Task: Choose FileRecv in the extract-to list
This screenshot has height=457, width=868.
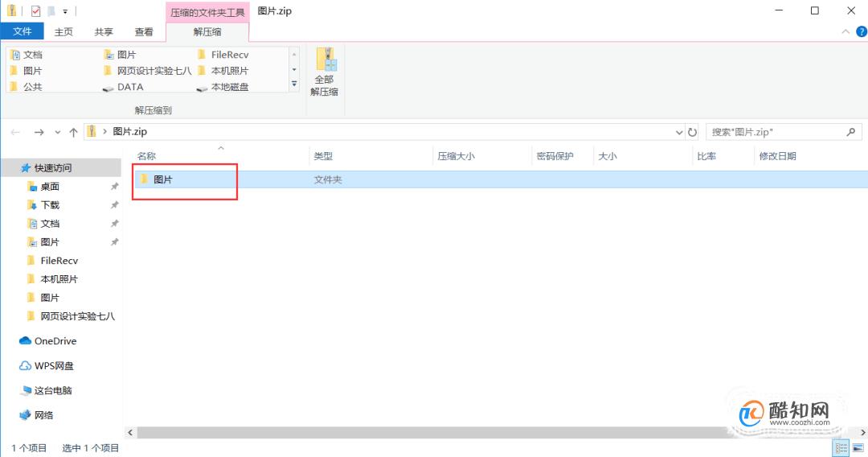Action: click(x=223, y=54)
